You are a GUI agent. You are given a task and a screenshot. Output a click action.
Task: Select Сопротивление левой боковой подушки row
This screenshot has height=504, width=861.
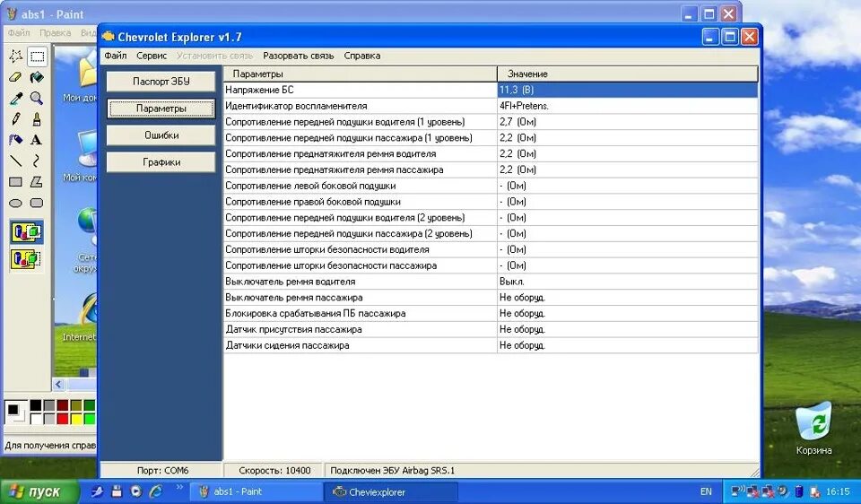491,186
